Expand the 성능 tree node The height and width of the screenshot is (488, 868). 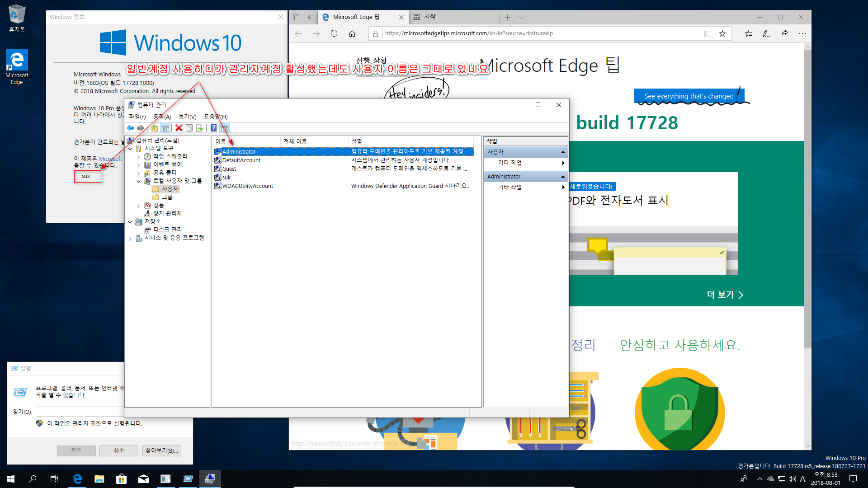[x=138, y=206]
